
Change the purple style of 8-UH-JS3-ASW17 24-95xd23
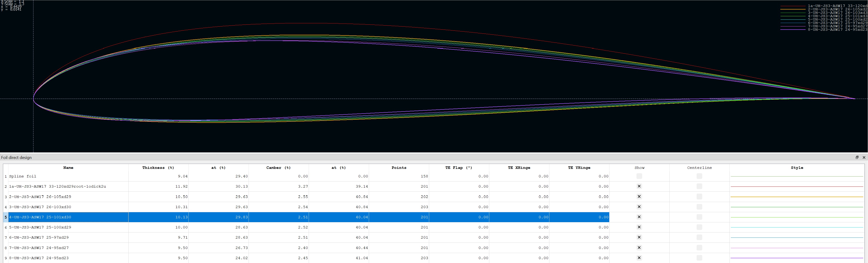(x=797, y=258)
